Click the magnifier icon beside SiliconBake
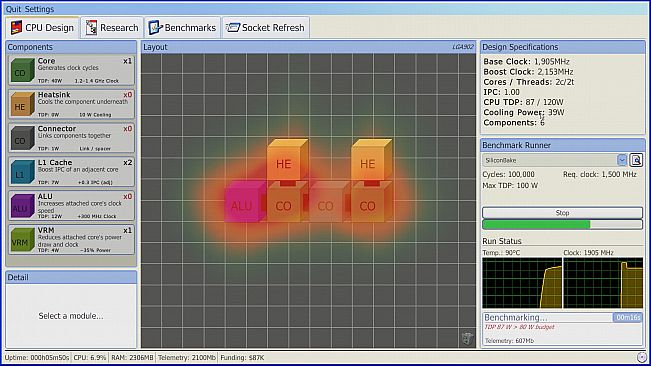The width and height of the screenshot is (651, 366). (x=636, y=160)
